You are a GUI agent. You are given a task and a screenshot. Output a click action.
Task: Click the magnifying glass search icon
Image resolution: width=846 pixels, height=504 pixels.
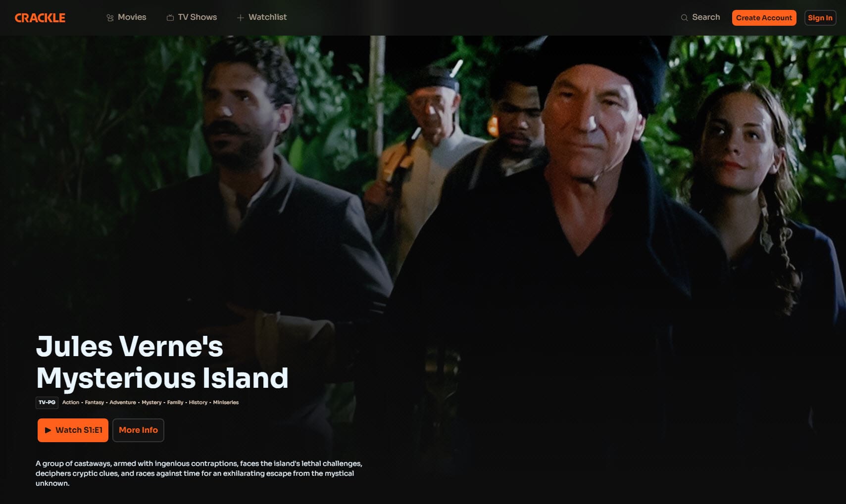[684, 18]
